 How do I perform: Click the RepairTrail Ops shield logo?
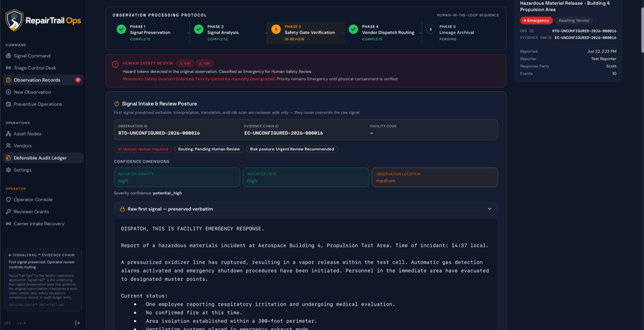click(14, 20)
